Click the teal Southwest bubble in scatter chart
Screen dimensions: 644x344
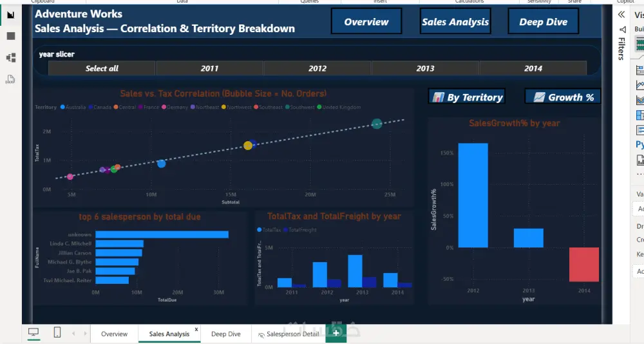[x=377, y=123]
